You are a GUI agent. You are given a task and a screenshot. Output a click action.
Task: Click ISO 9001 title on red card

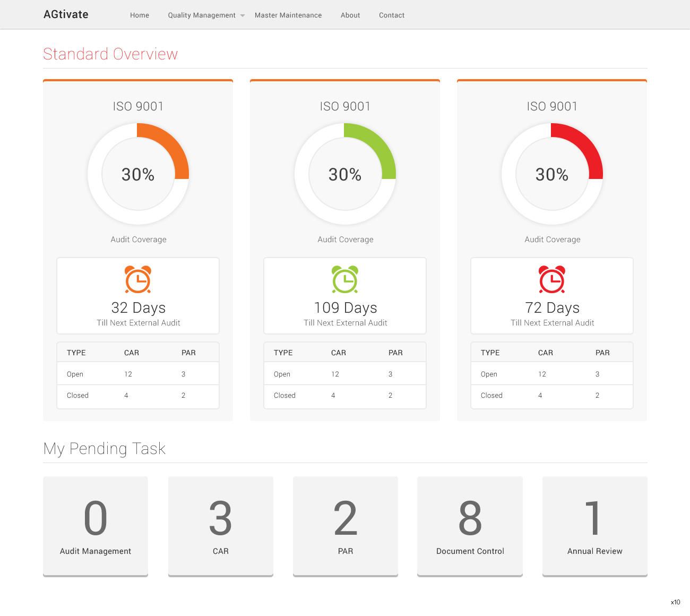tap(552, 106)
